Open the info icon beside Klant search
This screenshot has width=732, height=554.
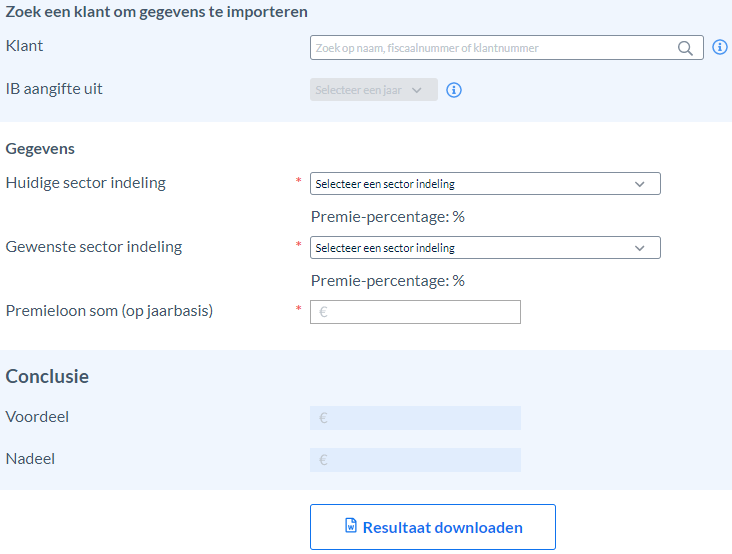pyautogui.click(x=719, y=47)
